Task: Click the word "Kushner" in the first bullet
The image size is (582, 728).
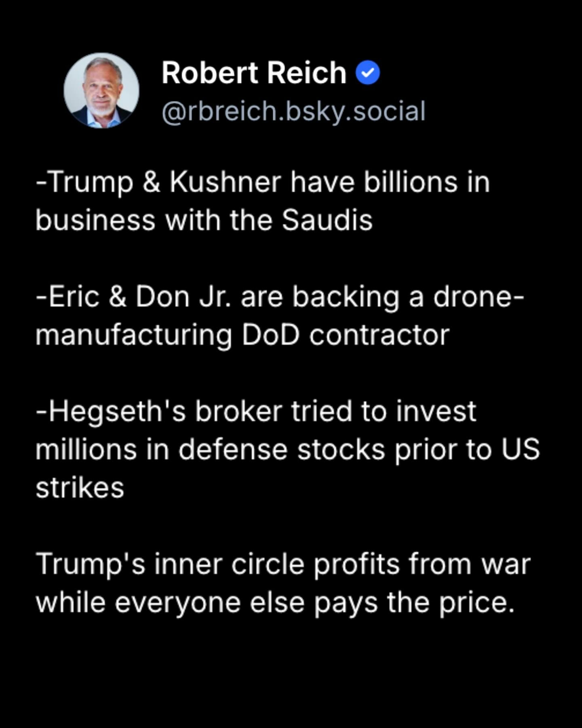Action: click(225, 182)
